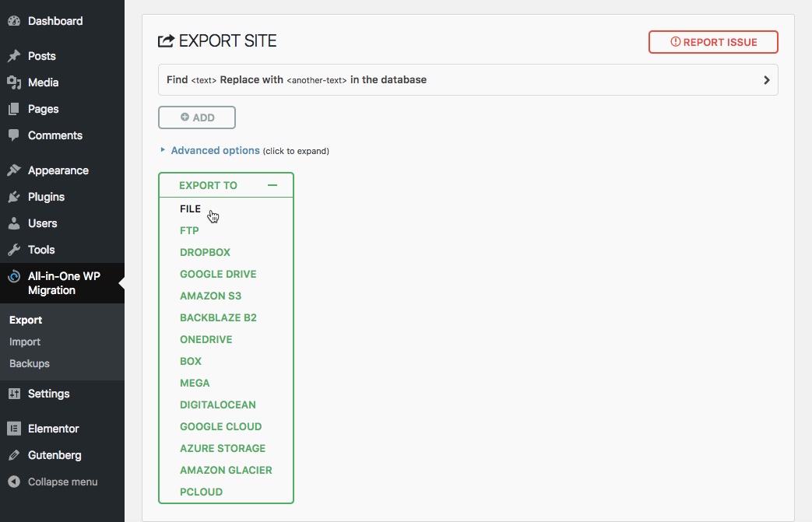Screen dimensions: 812x522
Task: Collapse the Export To dropdown
Action: pyautogui.click(x=272, y=185)
